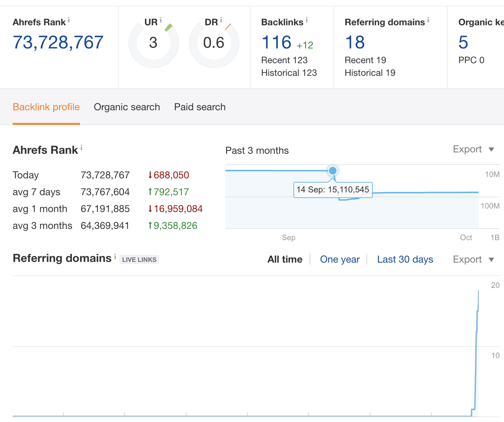Image resolution: width=504 pixels, height=422 pixels.
Task: Click info icon beside Referring domains chart heading
Action: point(115,256)
